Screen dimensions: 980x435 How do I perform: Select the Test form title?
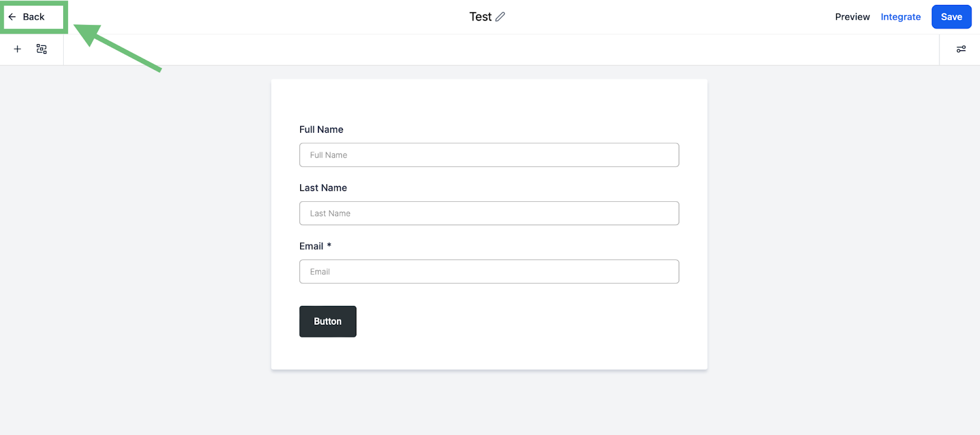click(x=480, y=17)
